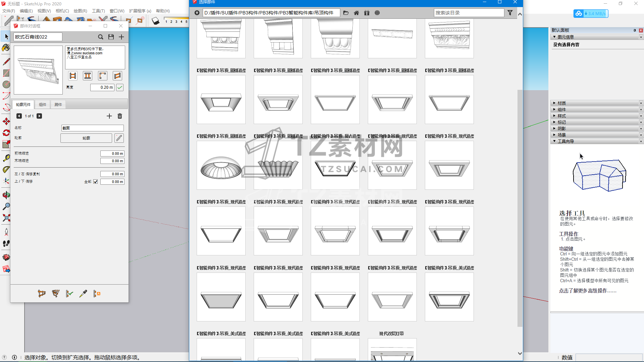Activate the Orbit camera tool
The width and height of the screenshot is (644, 362).
tap(6, 195)
